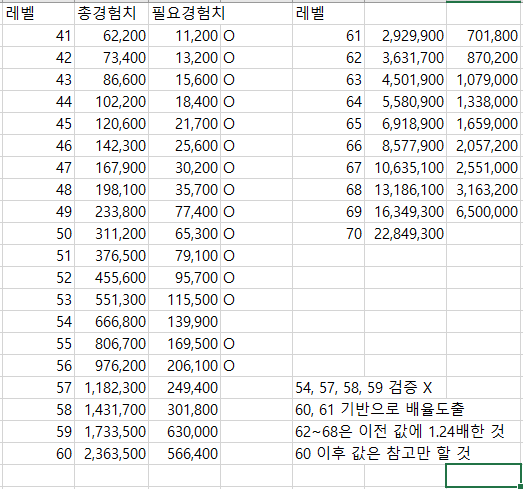Image resolution: width=523 pixels, height=489 pixels.
Task: Select the level 61 cell
Action: coord(328,36)
